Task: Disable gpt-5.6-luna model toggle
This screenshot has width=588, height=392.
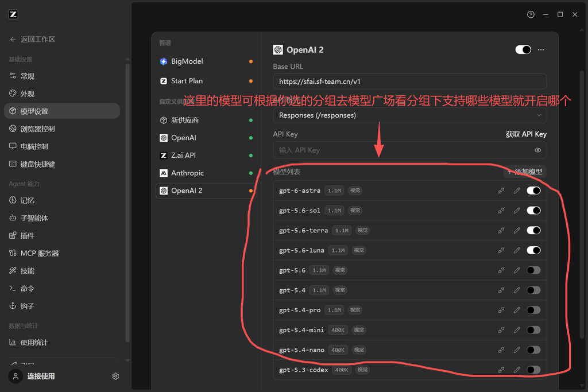Action: 533,250
